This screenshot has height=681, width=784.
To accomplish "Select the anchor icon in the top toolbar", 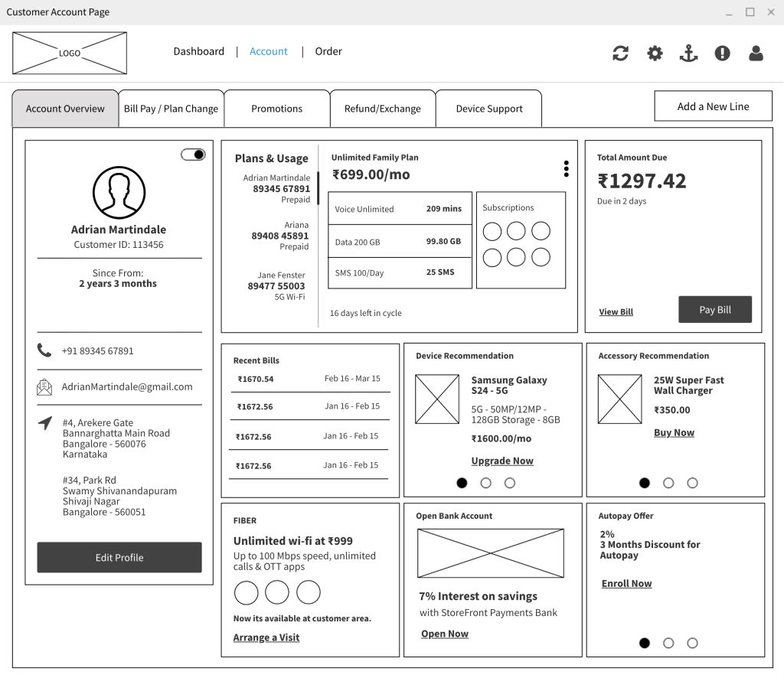I will 688,53.
